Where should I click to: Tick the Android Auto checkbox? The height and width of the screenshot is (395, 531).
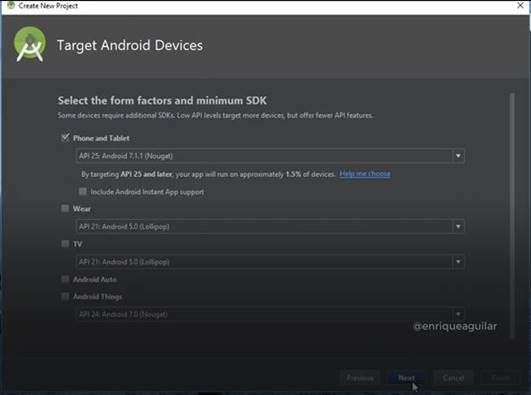coord(65,279)
